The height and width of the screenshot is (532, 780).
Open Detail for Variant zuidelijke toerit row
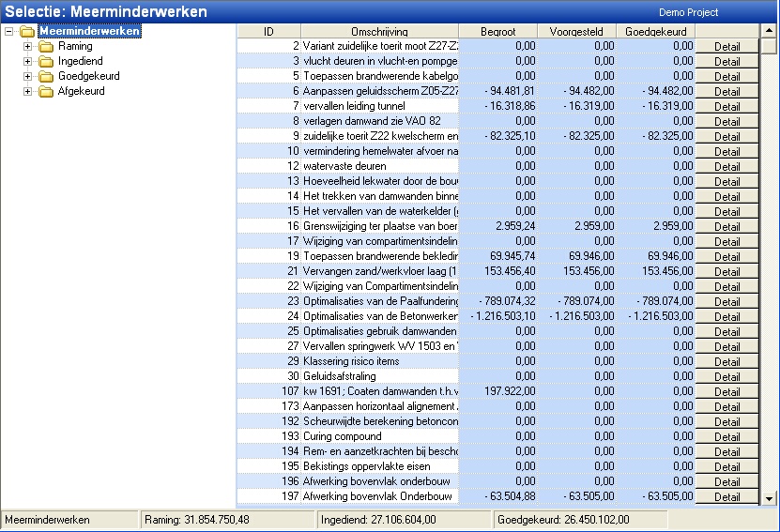click(x=726, y=46)
